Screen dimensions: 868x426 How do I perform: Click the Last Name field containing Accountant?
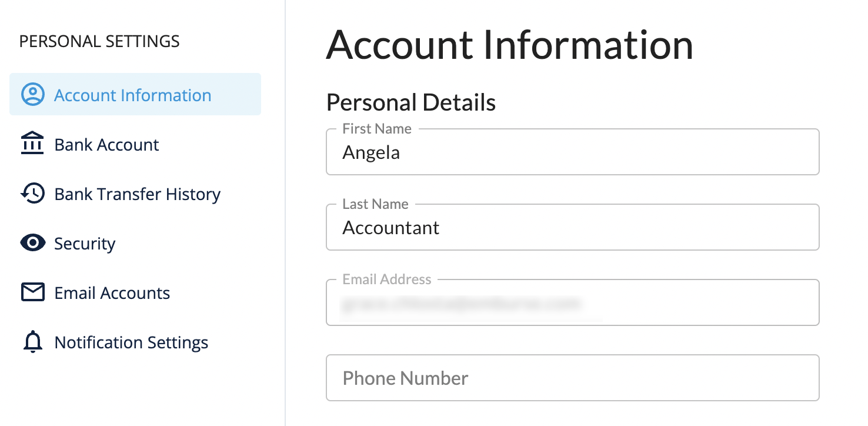(x=572, y=228)
